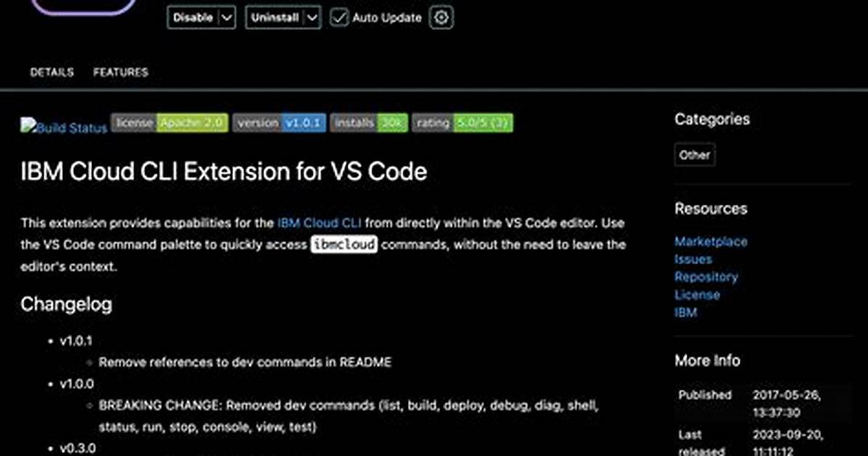This screenshot has height=456, width=868.
Task: Click the BREAKING CHANGE changelog line
Action: click(x=349, y=416)
